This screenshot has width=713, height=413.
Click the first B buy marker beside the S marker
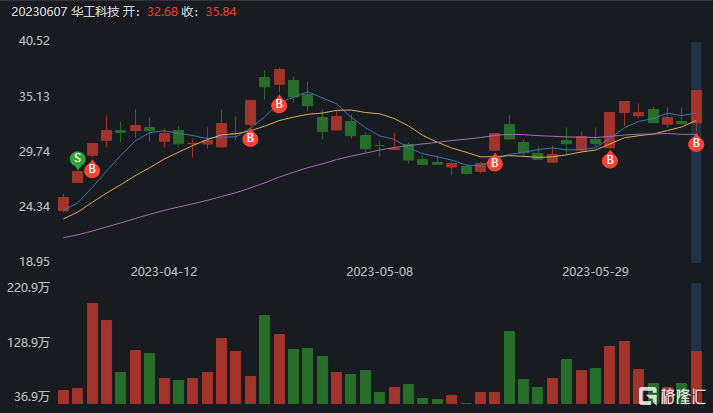pos(92,169)
